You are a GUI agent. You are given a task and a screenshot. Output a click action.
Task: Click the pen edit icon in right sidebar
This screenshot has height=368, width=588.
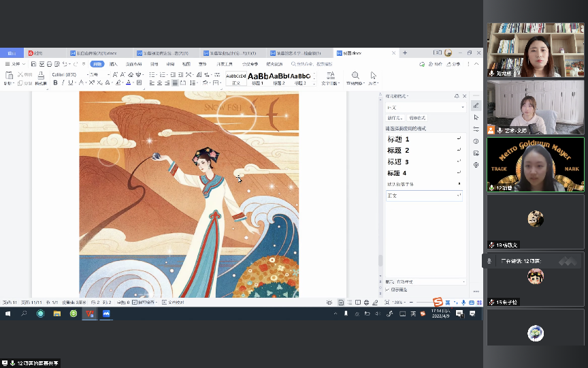coord(476,106)
